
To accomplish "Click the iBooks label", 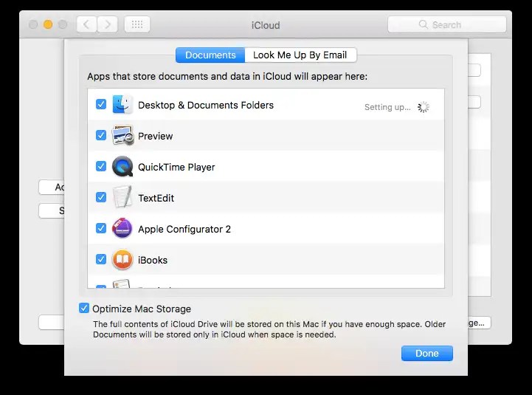I will pyautogui.click(x=153, y=260).
